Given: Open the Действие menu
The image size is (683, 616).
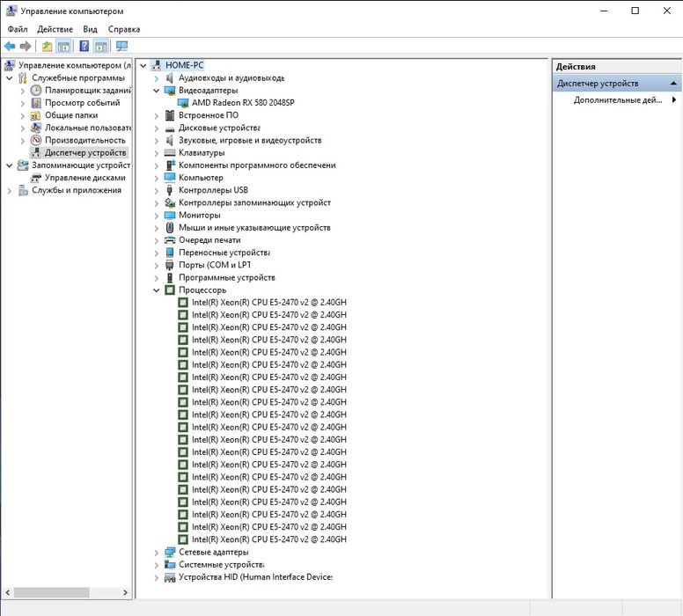Looking at the screenshot, I should [55, 29].
